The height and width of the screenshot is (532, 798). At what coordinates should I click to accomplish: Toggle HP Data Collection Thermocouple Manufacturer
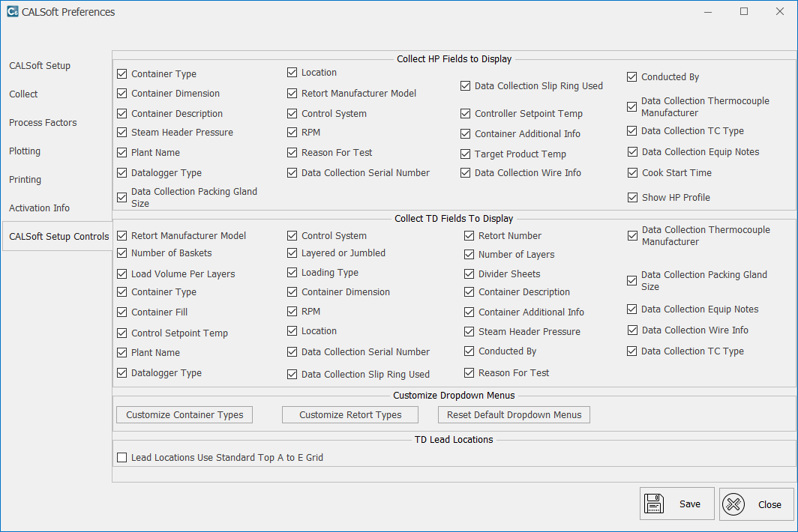click(x=632, y=107)
